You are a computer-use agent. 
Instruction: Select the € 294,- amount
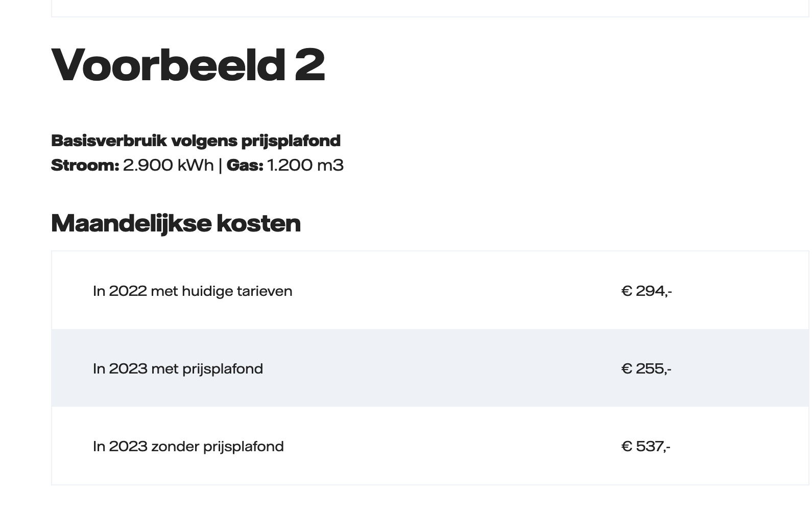[x=646, y=291]
